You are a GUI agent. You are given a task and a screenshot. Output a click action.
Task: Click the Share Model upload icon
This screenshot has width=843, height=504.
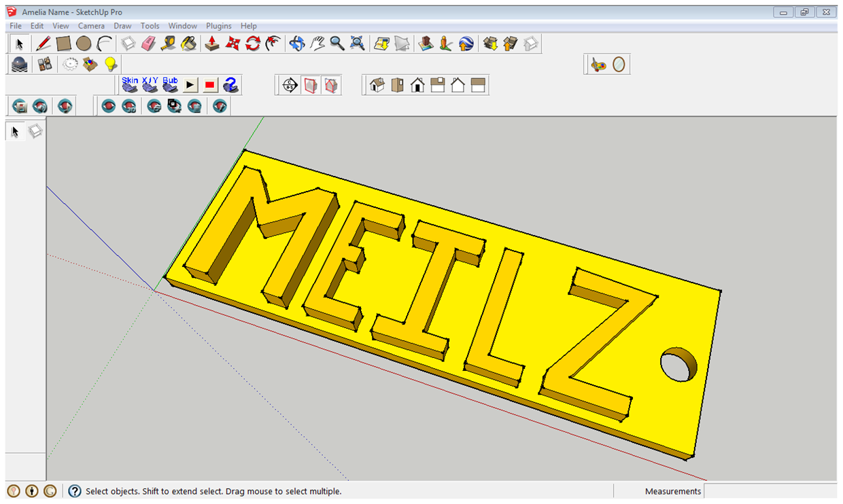click(511, 43)
